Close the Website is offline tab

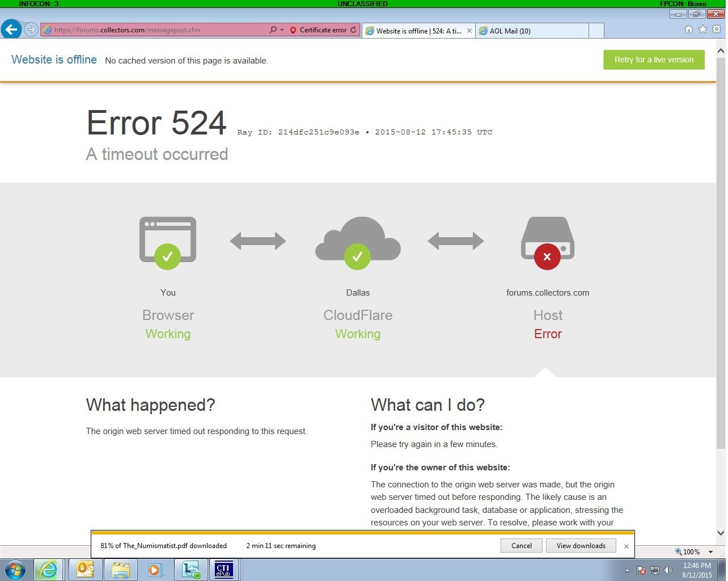click(x=469, y=31)
